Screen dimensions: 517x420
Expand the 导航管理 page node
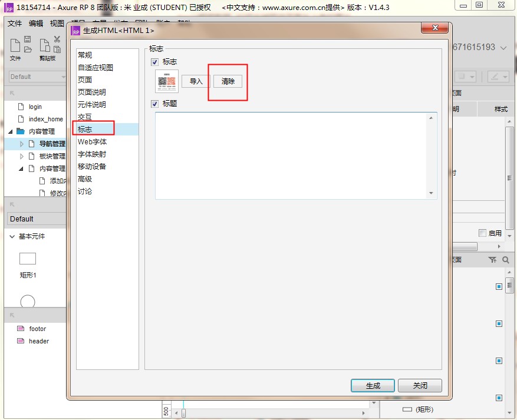22,144
